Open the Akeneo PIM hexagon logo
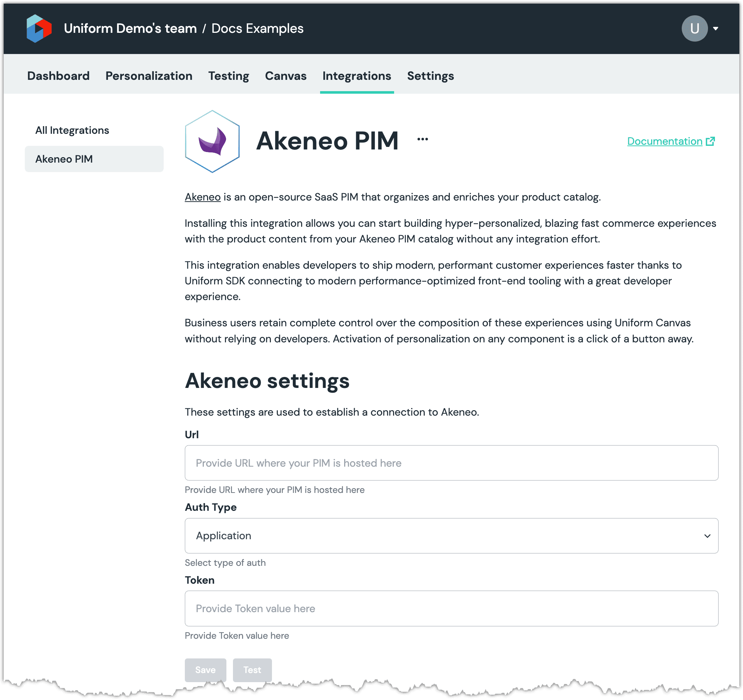Image resolution: width=743 pixels, height=700 pixels. point(212,141)
